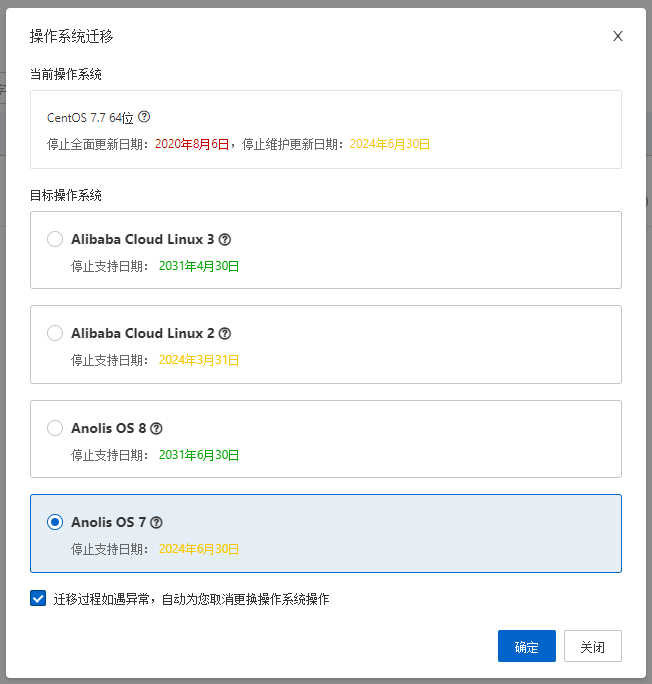This screenshot has height=684, width=652.
Task: Select the Alibaba Cloud Linux 3 radio button
Action: (x=55, y=240)
